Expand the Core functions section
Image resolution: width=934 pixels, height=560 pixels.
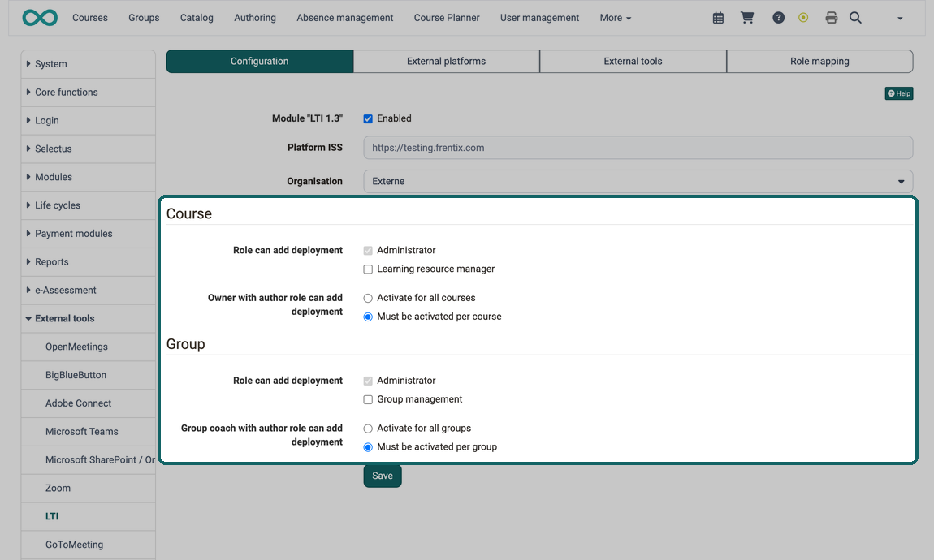click(89, 93)
